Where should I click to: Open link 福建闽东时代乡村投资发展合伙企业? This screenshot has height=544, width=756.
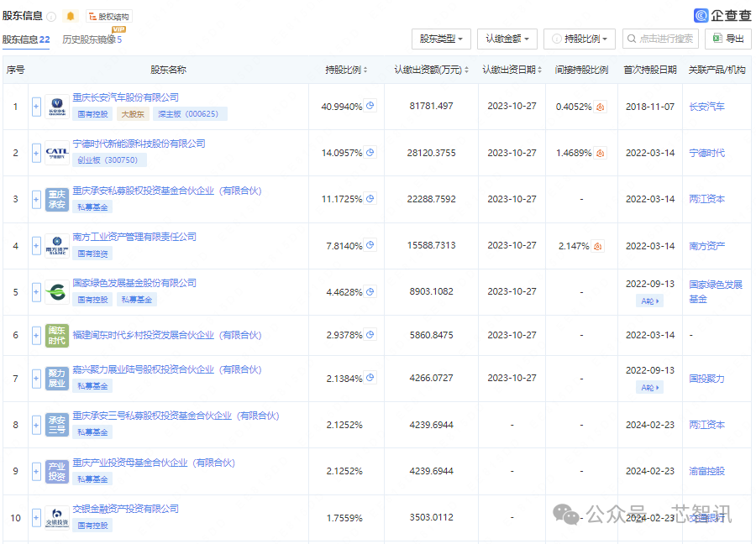point(167,335)
